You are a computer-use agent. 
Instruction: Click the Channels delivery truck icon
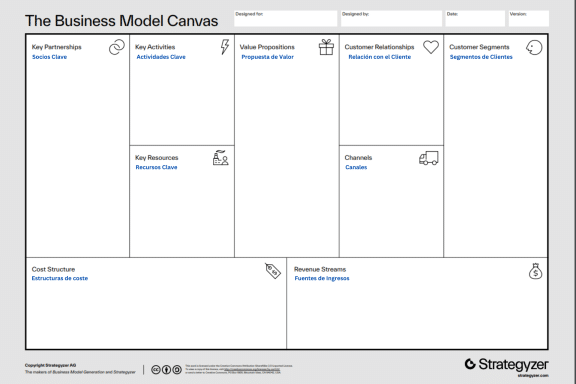pyautogui.click(x=429, y=158)
